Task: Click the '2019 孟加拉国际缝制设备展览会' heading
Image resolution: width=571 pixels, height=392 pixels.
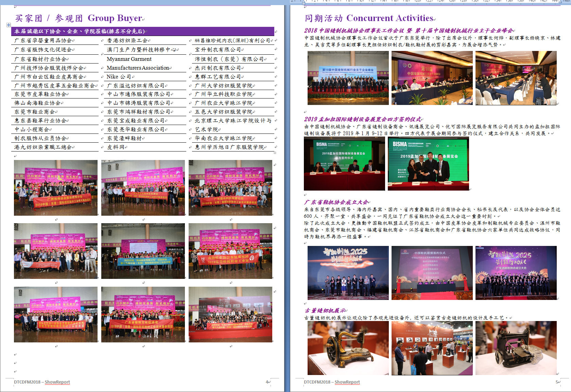Action: click(362, 119)
